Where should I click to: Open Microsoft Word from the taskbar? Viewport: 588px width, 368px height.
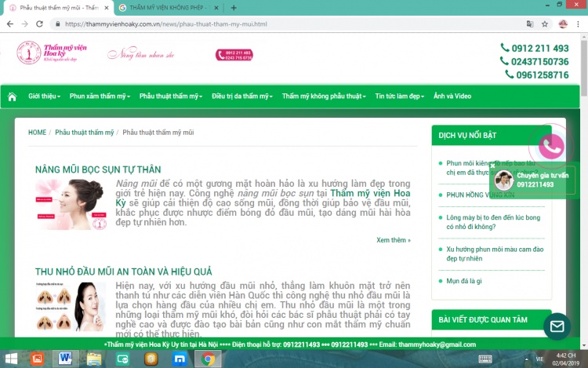coord(65,359)
